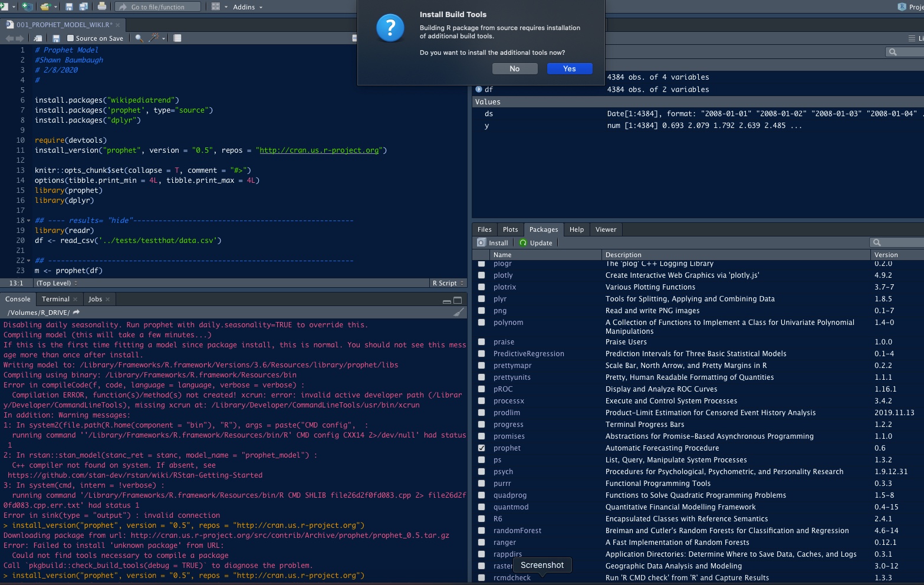Image resolution: width=924 pixels, height=585 pixels.
Task: Check the purrr package checkbox
Action: [x=482, y=483]
